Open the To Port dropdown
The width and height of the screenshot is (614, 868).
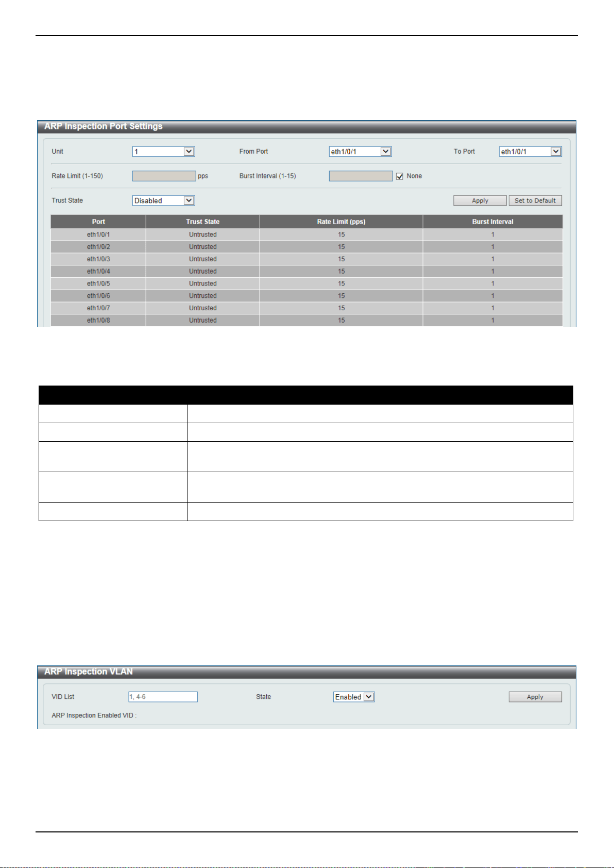(530, 152)
